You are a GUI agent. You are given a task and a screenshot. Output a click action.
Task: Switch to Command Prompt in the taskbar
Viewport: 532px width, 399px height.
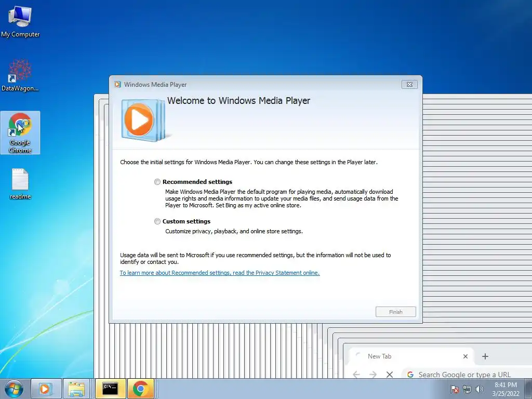tap(110, 389)
